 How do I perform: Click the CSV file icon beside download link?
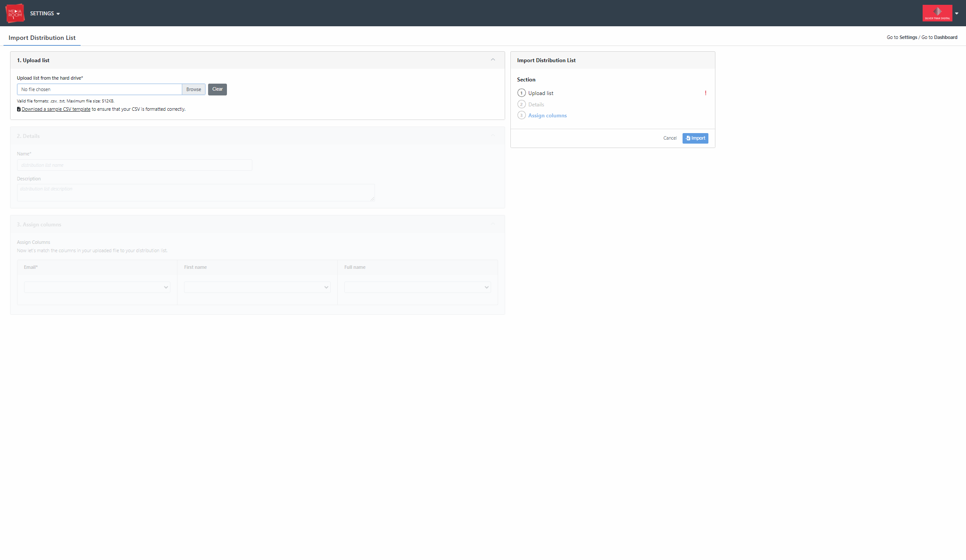pos(19,109)
